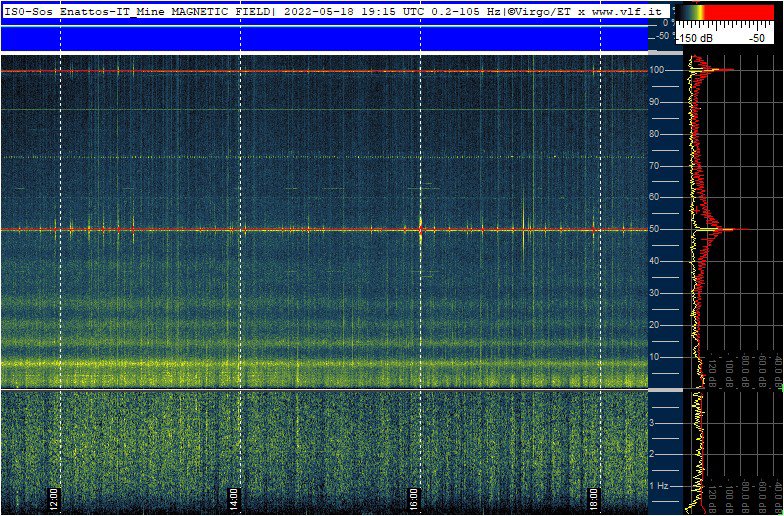784x516 pixels.
Task: Click the 100 Hz frequency axis label
Action: pos(659,70)
